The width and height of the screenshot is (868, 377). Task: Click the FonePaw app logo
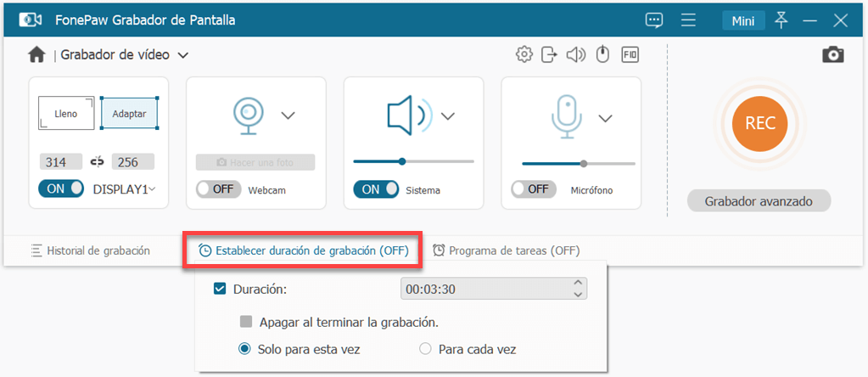(x=31, y=20)
